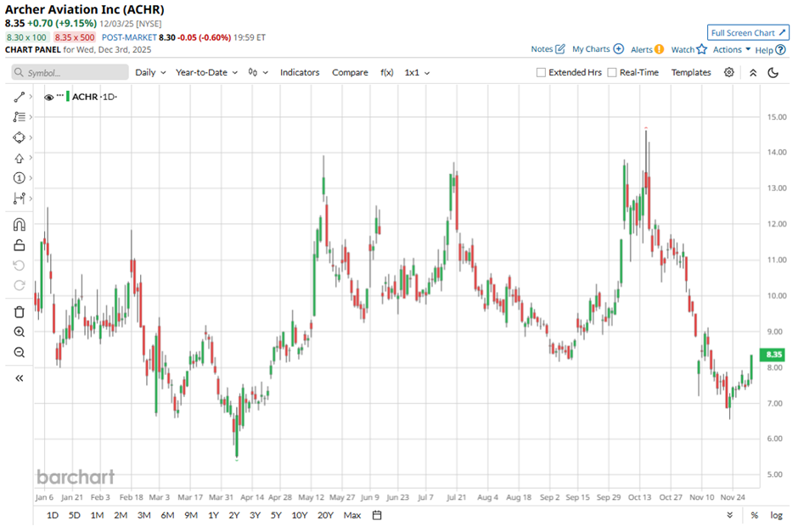798x532 pixels.
Task: Toggle ACHR series visibility eye
Action: pyautogui.click(x=49, y=97)
